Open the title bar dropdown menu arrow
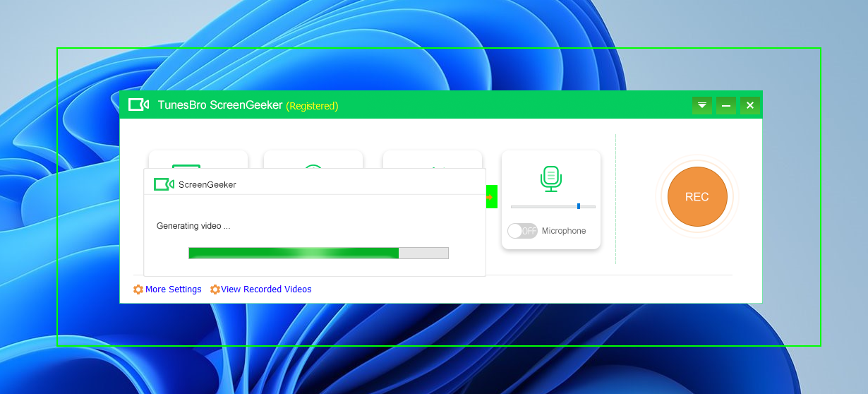Image resolution: width=868 pixels, height=394 pixels. (701, 105)
